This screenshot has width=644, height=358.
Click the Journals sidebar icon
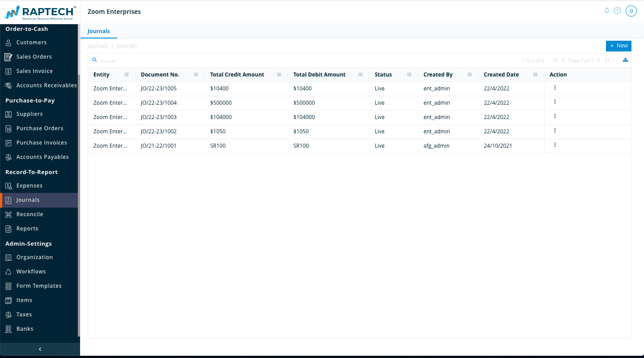point(8,200)
